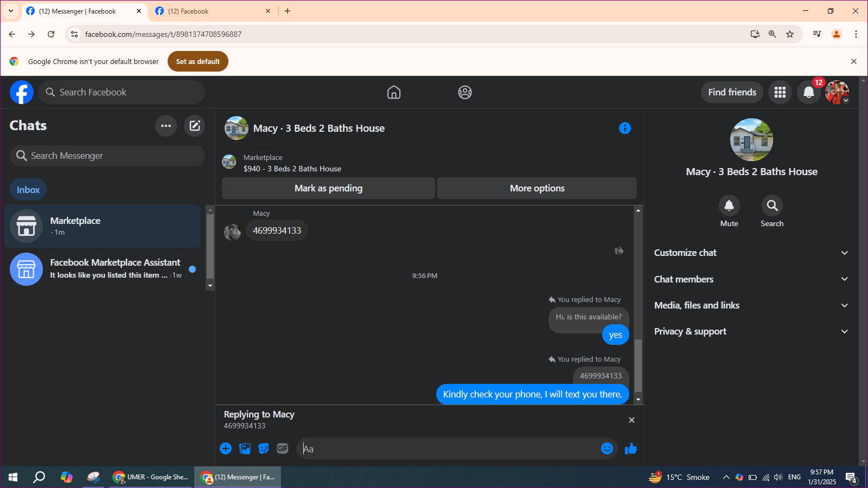Choose a sticker icon
868x488 pixels.
pos(264,448)
